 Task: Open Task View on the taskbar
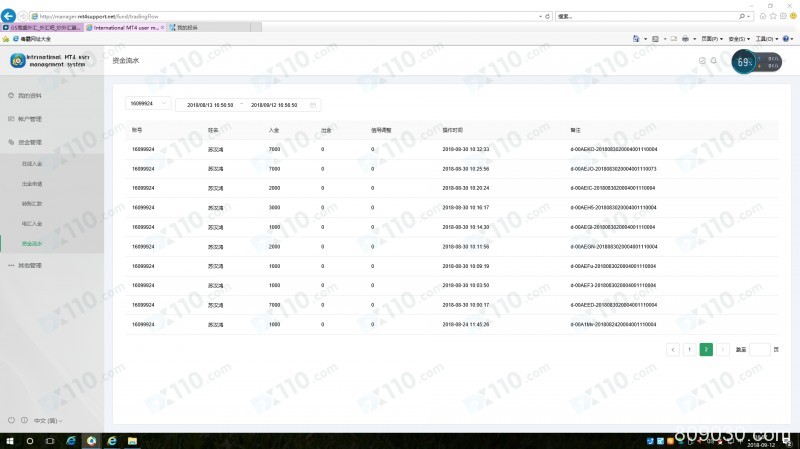coord(50,441)
